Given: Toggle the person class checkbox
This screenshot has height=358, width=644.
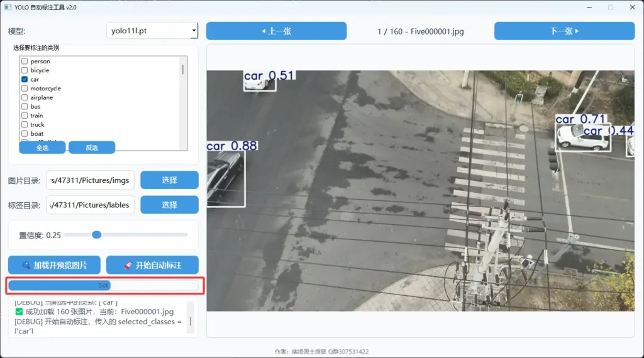Looking at the screenshot, I should [x=25, y=62].
